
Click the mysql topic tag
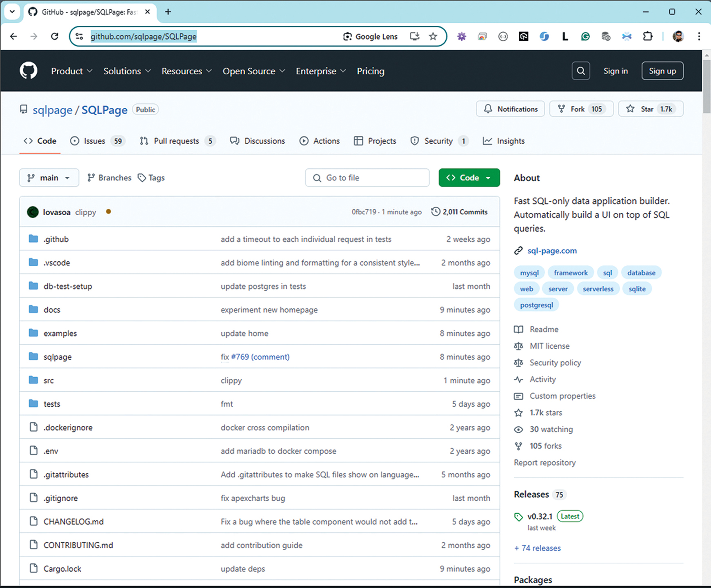click(x=529, y=273)
